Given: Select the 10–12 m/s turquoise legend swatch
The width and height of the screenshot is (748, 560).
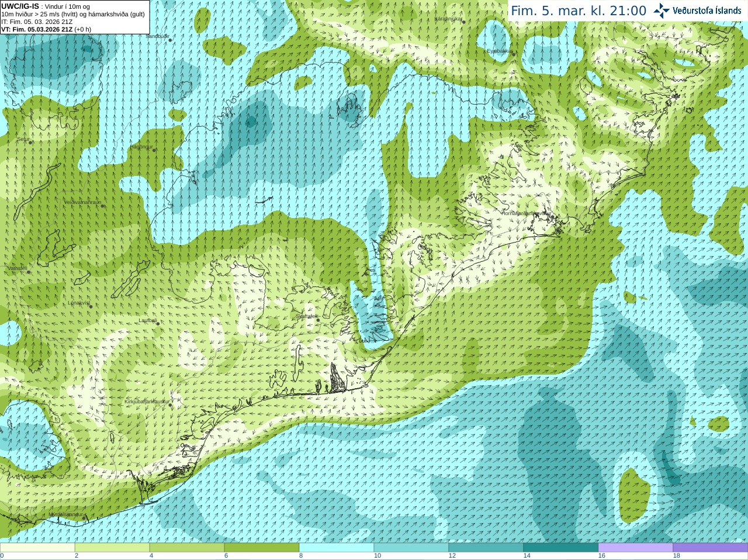Looking at the screenshot, I should pyautogui.click(x=411, y=548).
